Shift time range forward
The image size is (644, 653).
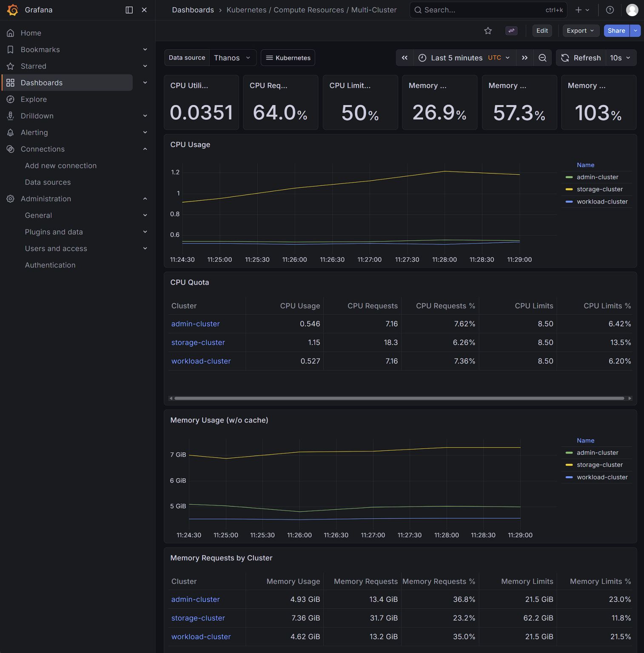click(524, 58)
